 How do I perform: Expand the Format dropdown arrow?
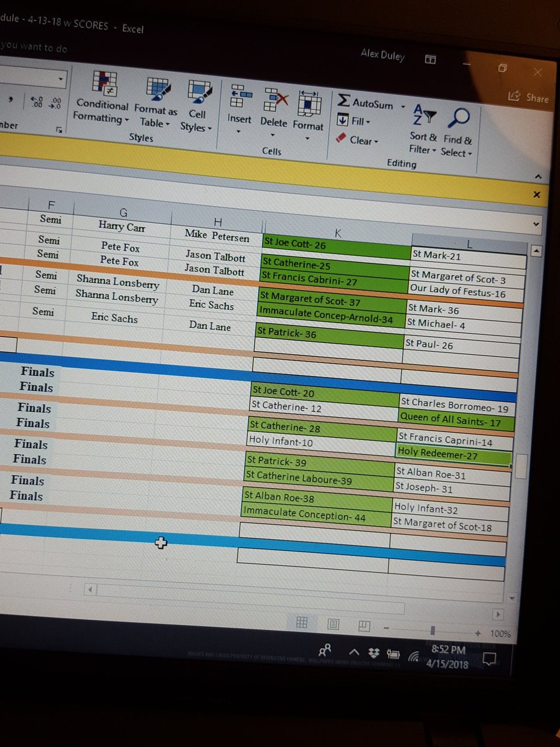tap(307, 138)
